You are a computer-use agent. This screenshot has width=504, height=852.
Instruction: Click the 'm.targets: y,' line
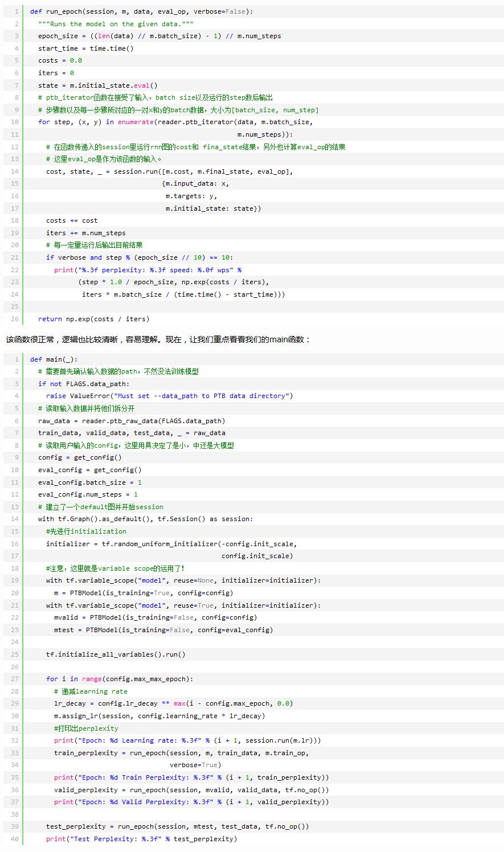191,196
